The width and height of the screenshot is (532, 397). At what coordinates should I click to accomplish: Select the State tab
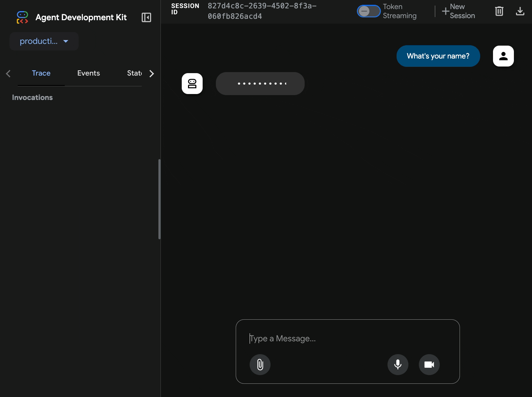click(134, 73)
